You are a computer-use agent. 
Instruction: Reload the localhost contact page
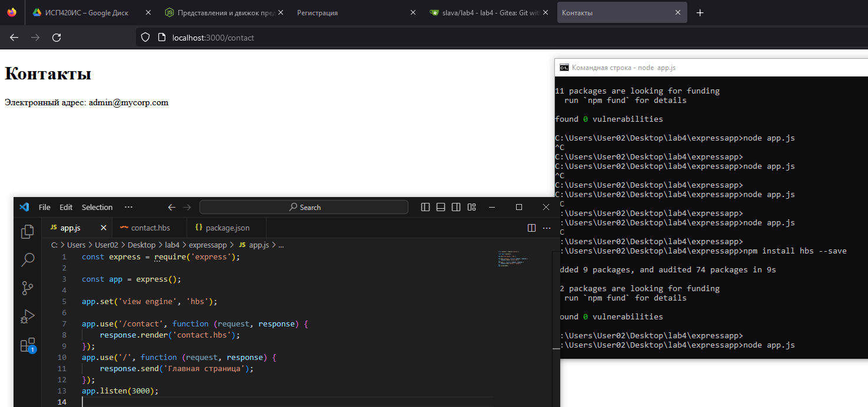point(56,38)
